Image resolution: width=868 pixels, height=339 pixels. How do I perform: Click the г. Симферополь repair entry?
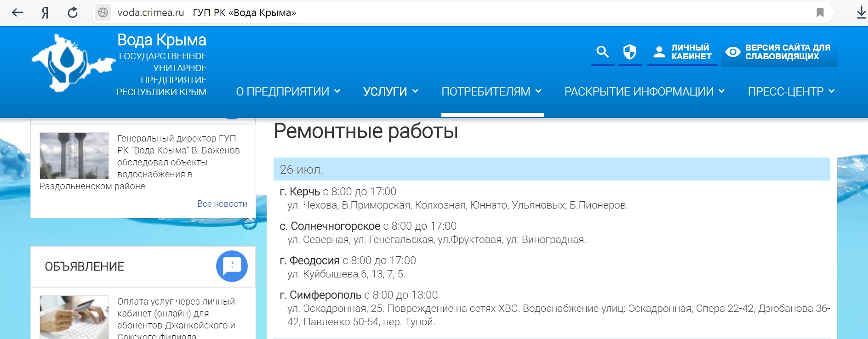coord(359,295)
